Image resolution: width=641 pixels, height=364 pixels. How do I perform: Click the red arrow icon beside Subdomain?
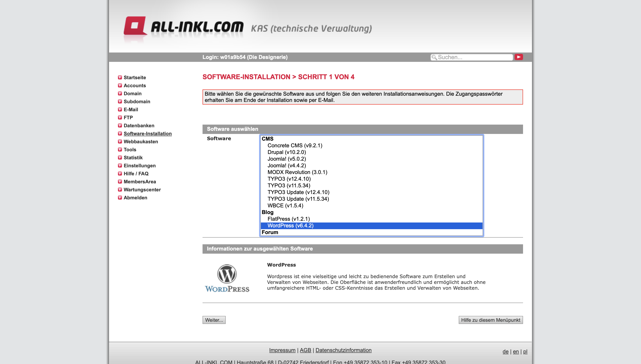point(120,101)
